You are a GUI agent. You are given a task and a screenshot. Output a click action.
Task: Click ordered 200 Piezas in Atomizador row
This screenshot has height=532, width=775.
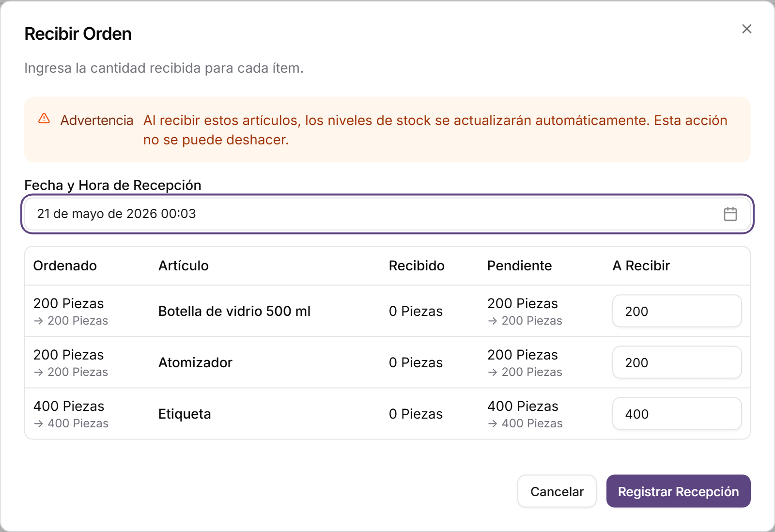click(x=68, y=355)
